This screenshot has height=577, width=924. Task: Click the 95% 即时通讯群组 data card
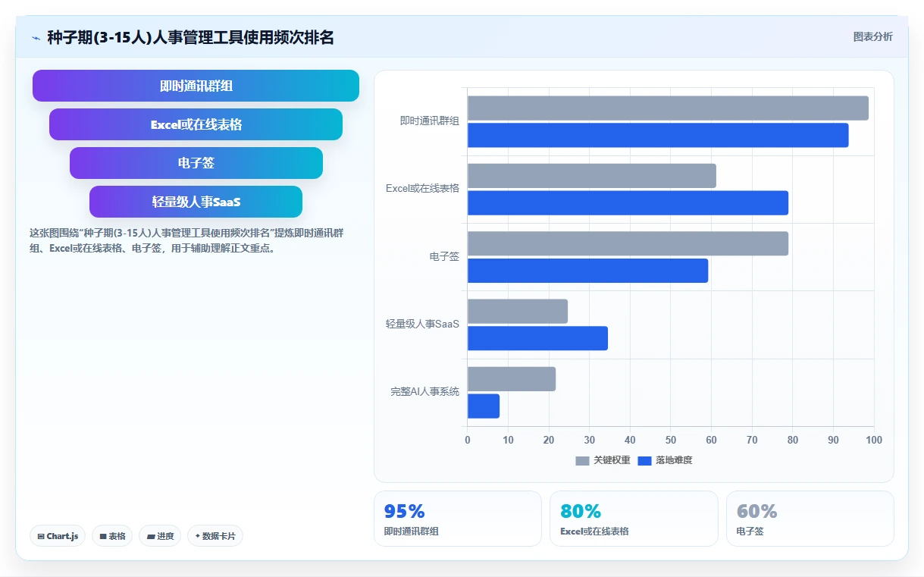[458, 519]
